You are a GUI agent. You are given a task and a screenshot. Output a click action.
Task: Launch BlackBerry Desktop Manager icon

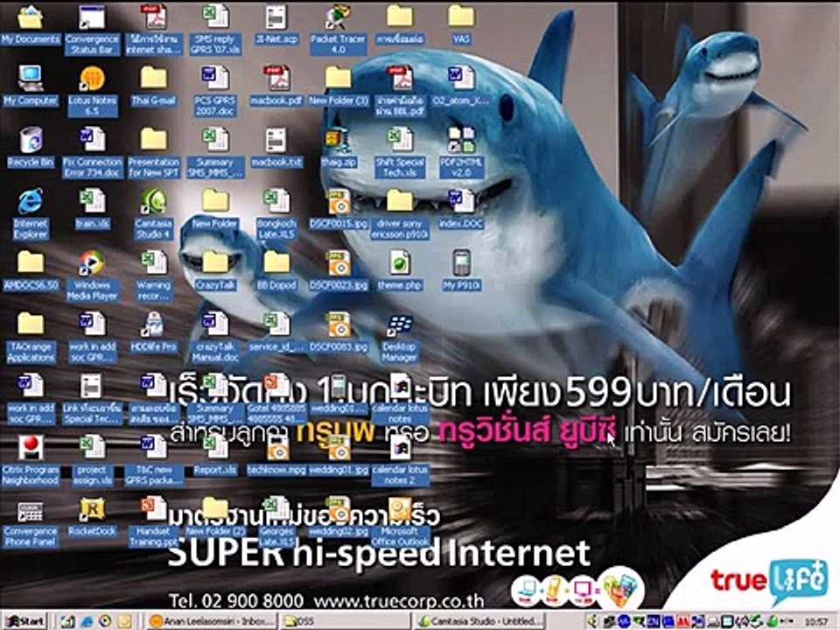point(400,338)
